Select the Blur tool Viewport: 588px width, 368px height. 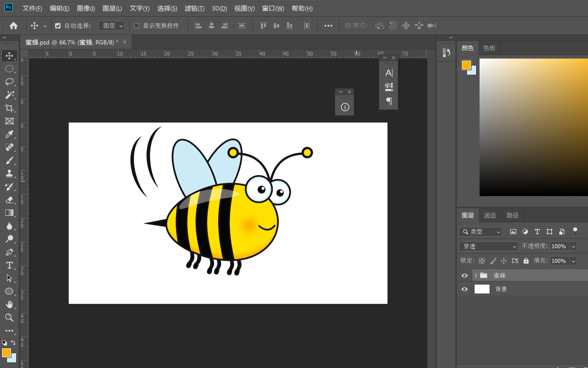pos(9,226)
